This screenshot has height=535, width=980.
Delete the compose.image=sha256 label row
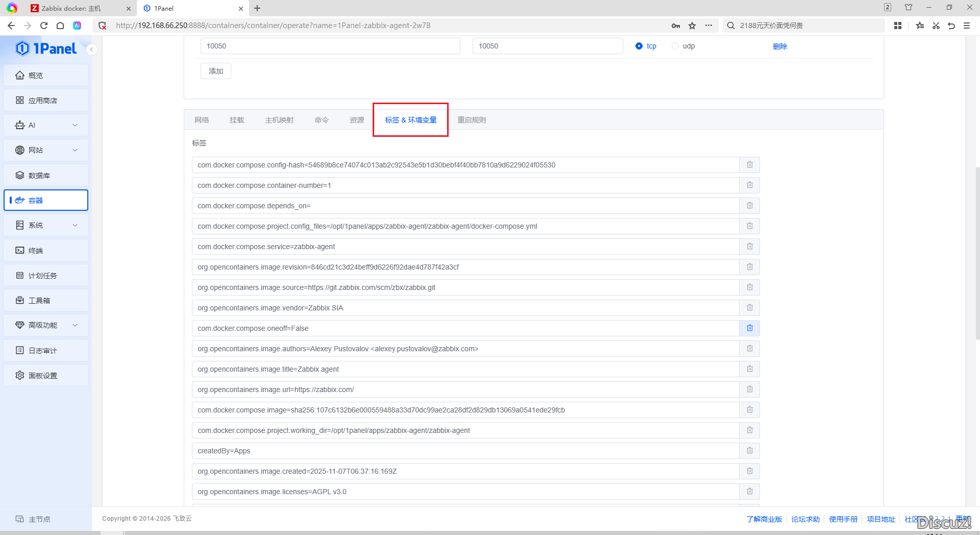click(x=749, y=410)
